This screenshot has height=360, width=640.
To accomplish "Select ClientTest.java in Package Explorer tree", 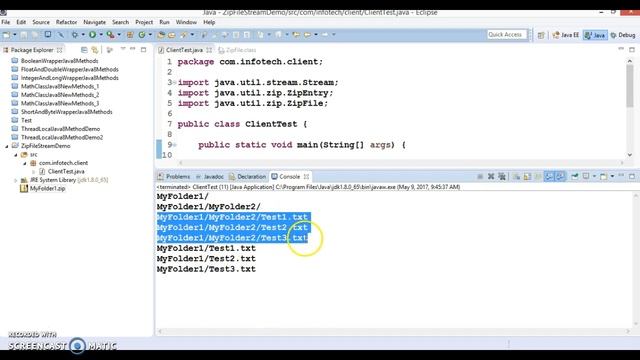I will tap(66, 171).
